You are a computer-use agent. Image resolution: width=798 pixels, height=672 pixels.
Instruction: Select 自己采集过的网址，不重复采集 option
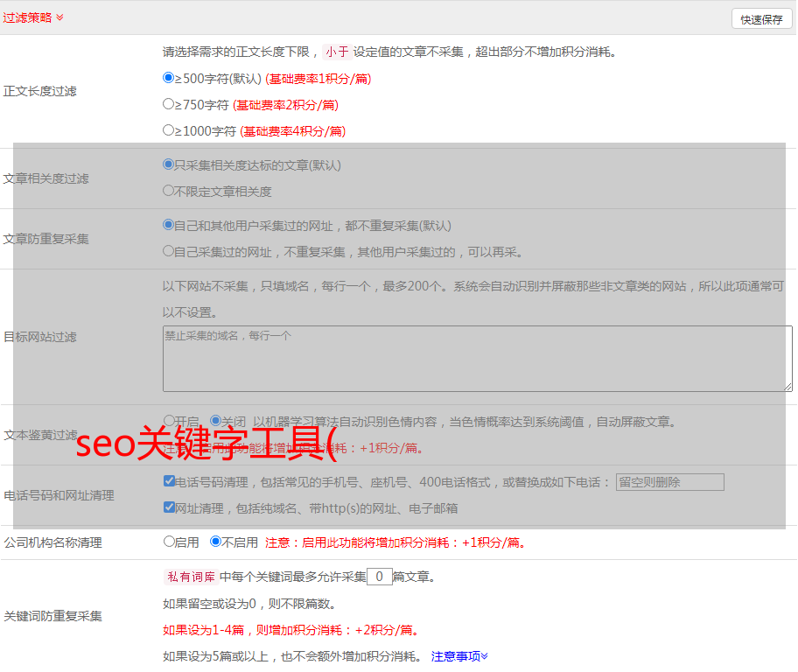point(169,250)
